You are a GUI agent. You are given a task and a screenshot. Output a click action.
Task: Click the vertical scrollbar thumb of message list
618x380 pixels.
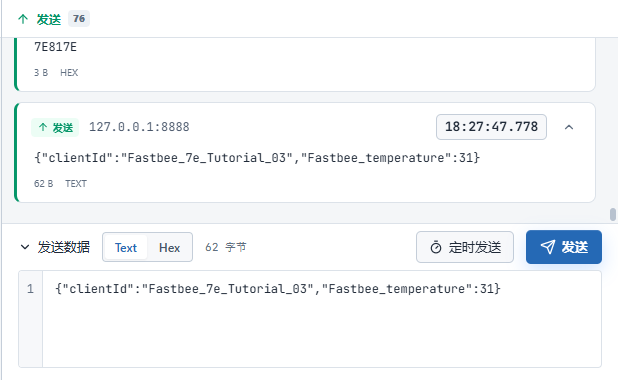coord(612,214)
